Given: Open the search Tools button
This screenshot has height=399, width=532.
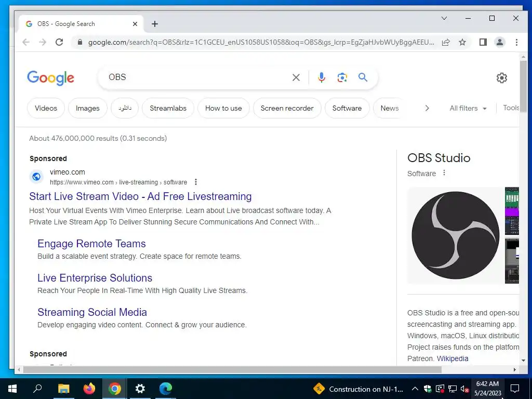Looking at the screenshot, I should pyautogui.click(x=511, y=108).
